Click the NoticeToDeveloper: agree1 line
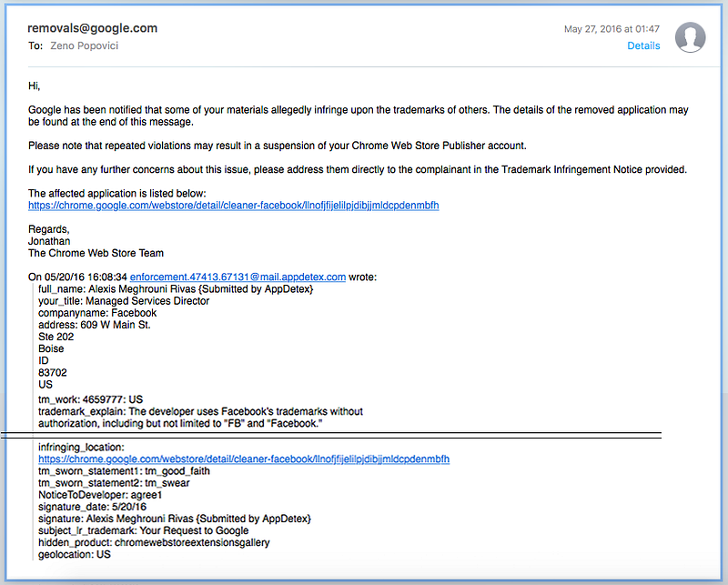 [x=100, y=495]
